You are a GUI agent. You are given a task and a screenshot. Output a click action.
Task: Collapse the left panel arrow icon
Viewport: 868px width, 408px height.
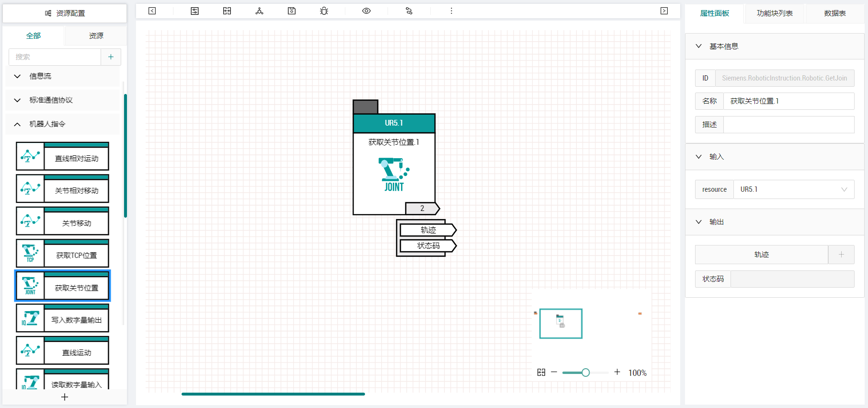pyautogui.click(x=152, y=11)
